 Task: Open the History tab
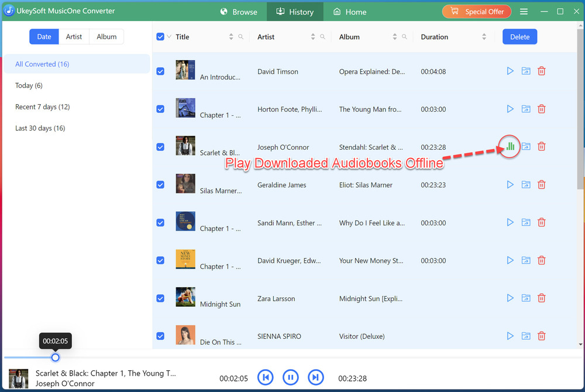point(295,12)
